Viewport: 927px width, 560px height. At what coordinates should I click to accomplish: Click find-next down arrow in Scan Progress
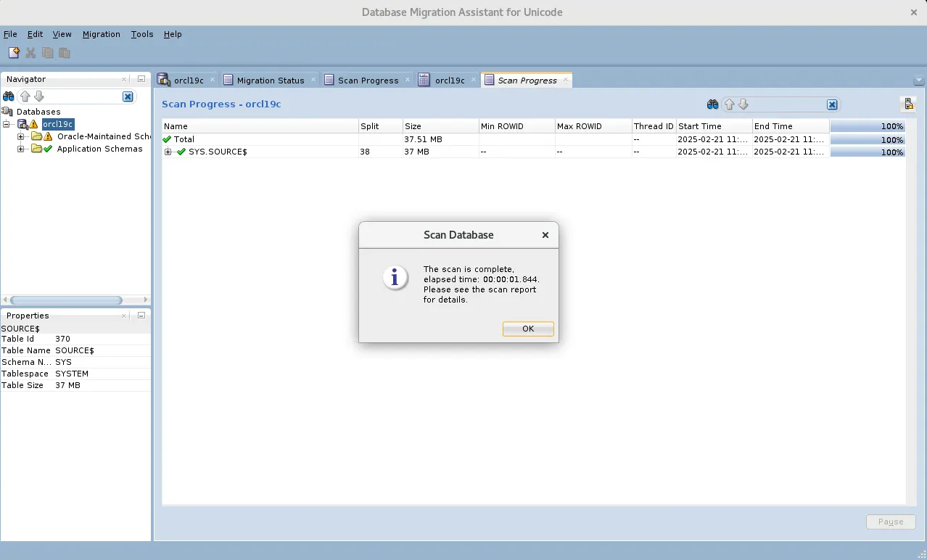coord(743,104)
